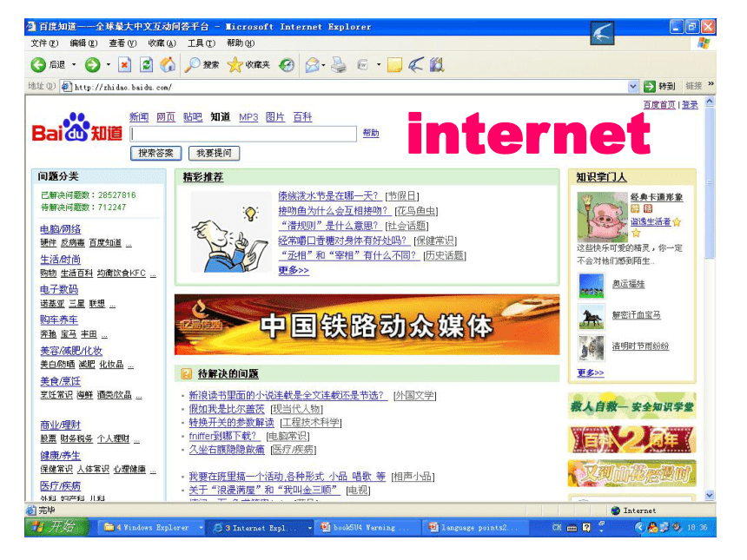The width and height of the screenshot is (747, 560).
Task: Open the 查看 menu
Action: tap(122, 43)
